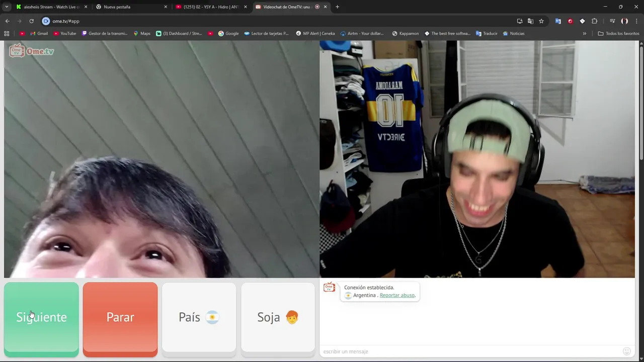Click the OmeTV icon beside connection message
Image resolution: width=644 pixels, height=362 pixels.
[330, 287]
